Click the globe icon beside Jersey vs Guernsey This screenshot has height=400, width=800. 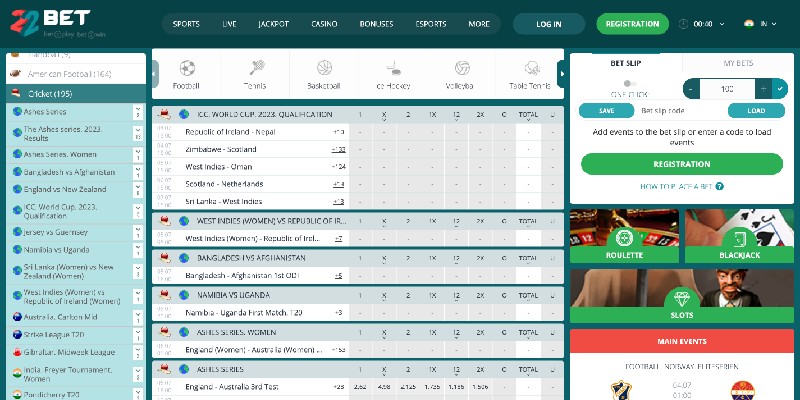tap(17, 232)
